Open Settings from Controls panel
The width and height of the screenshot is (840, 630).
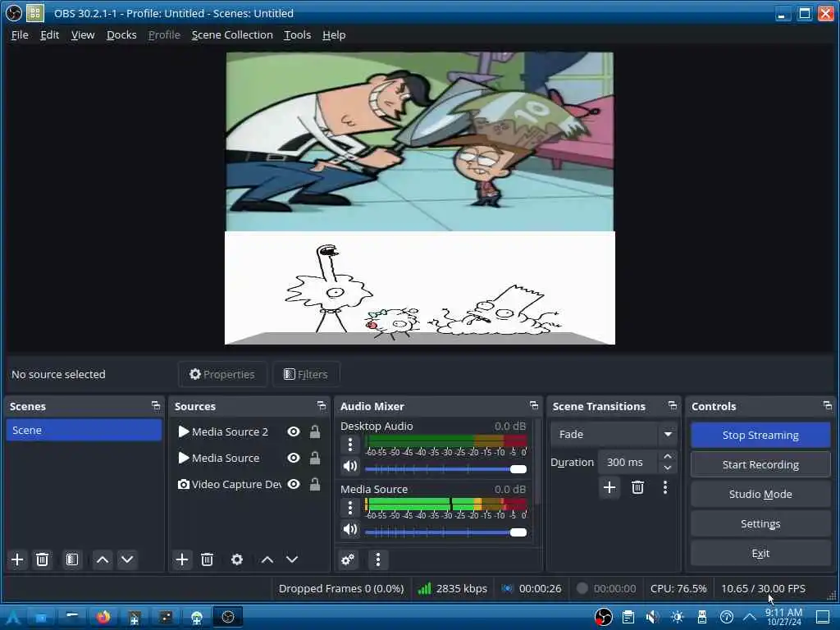click(x=760, y=523)
